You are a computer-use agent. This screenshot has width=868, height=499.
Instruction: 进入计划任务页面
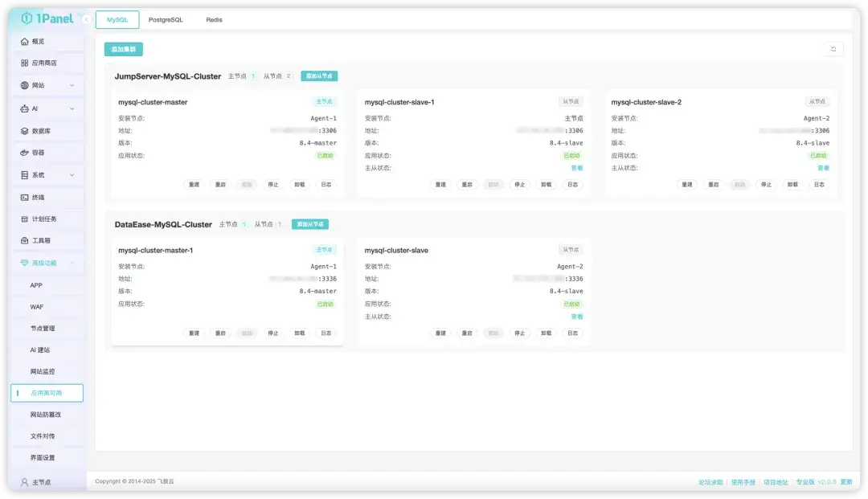point(42,219)
